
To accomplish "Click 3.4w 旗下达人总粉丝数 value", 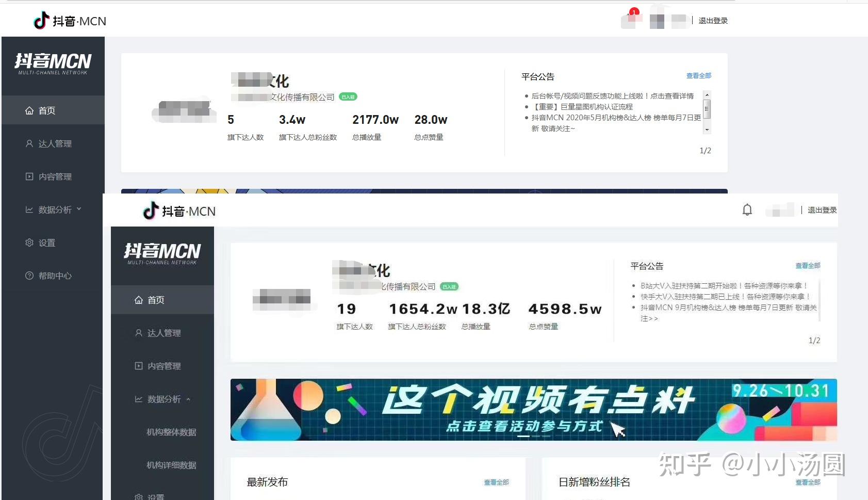I will 292,120.
